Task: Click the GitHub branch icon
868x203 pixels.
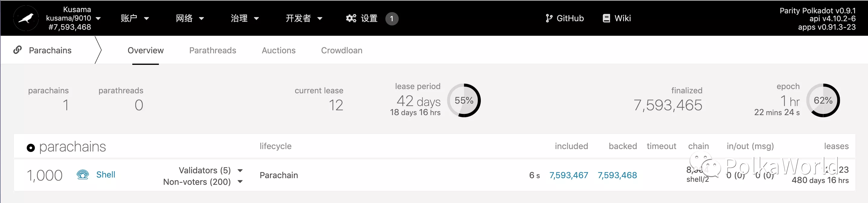Action: coord(549,18)
